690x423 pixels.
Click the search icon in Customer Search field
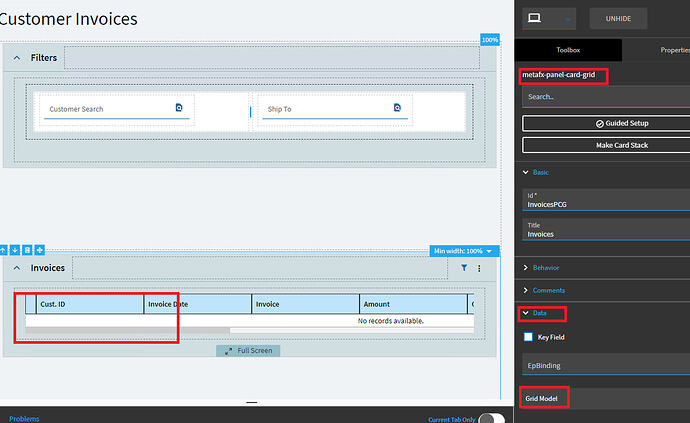(x=179, y=108)
